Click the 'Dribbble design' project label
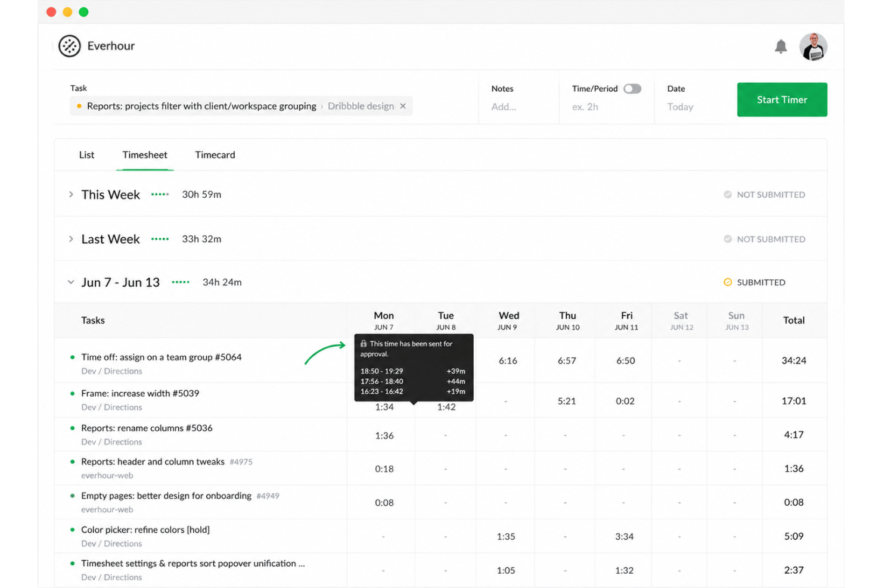The image size is (882, 588). point(361,106)
